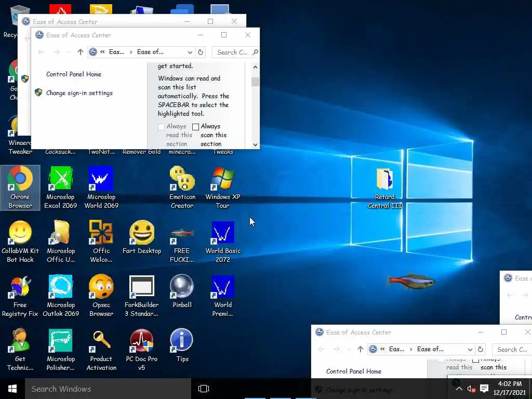Click the fish image on the wallpaper
This screenshot has height=399, width=532.
click(412, 282)
